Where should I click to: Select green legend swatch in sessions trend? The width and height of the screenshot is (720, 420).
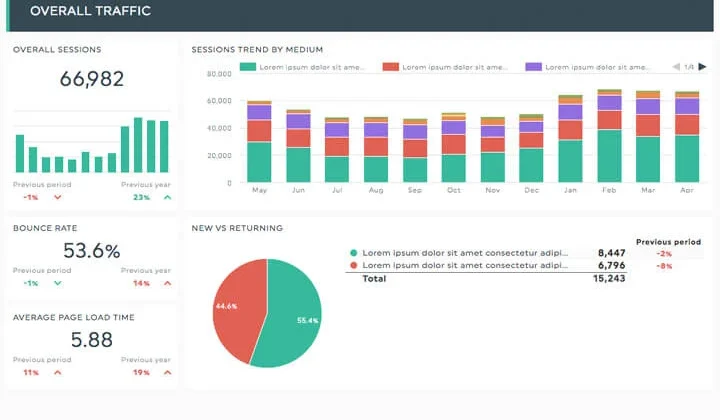click(248, 67)
